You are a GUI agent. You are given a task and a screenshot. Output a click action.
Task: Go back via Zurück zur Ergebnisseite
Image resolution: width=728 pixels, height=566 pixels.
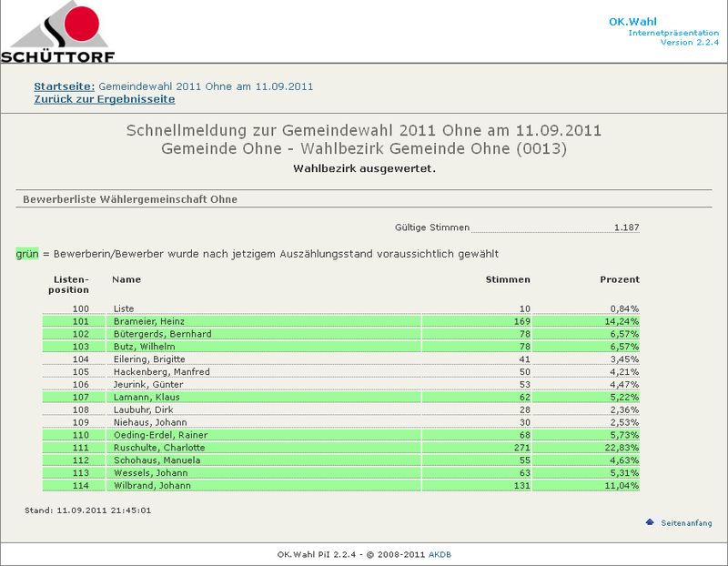tap(104, 98)
